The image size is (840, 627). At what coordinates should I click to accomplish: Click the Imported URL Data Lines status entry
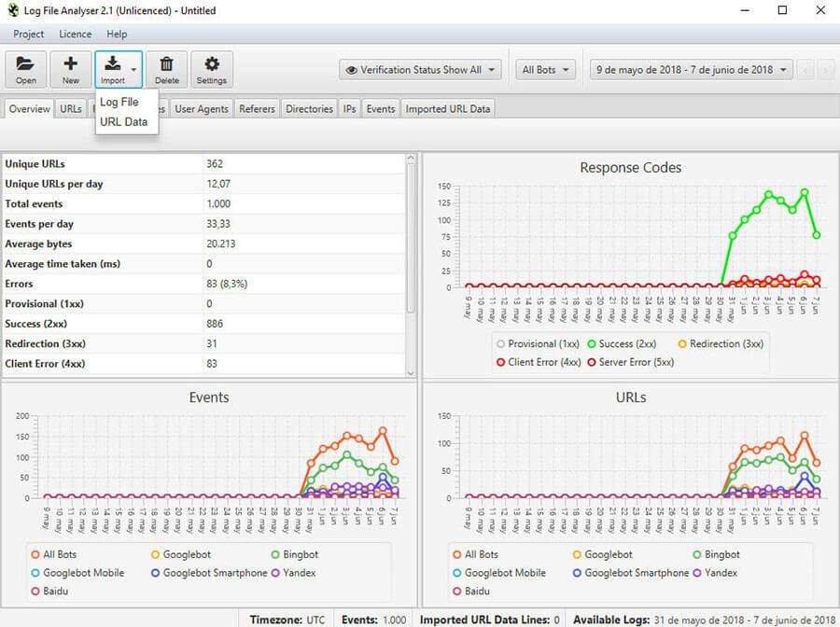[490, 620]
